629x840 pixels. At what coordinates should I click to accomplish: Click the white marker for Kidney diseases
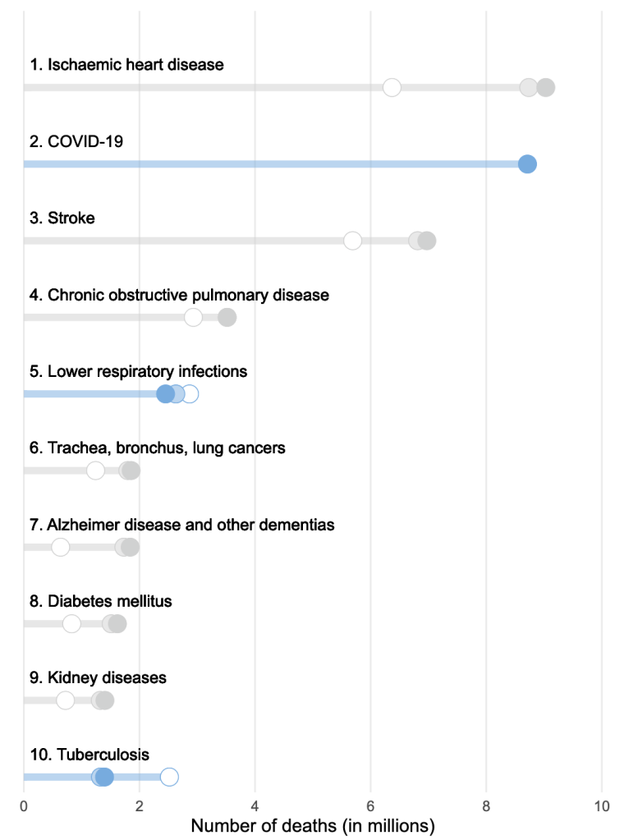point(65,700)
